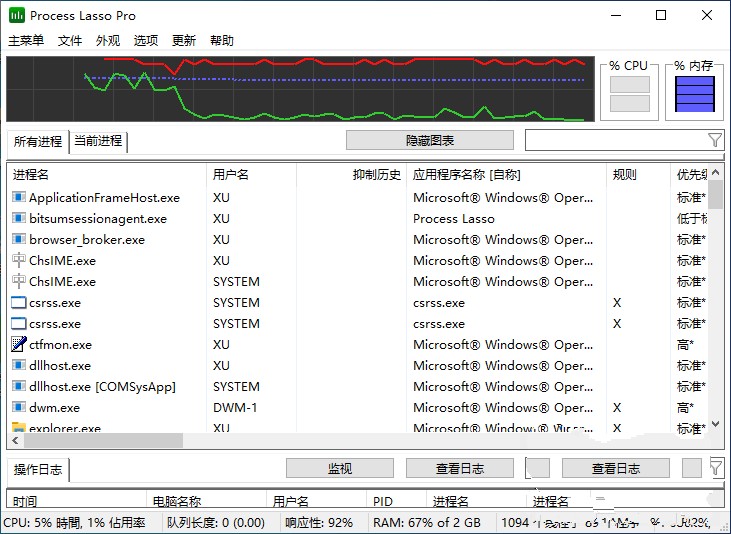Select the browser_broker.exe process
731x534 pixels.
[x=87, y=240]
